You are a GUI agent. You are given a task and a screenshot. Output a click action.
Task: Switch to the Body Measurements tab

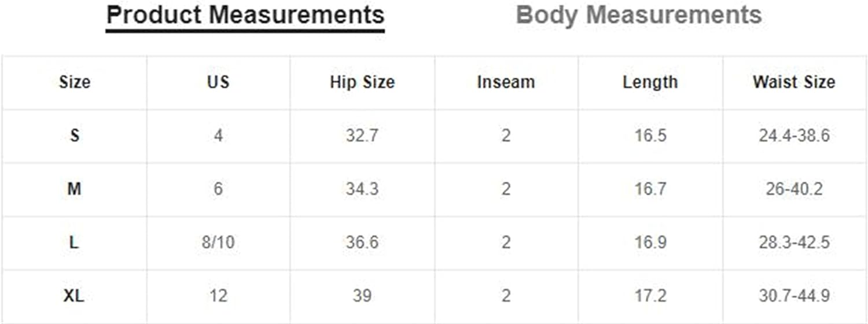click(638, 15)
